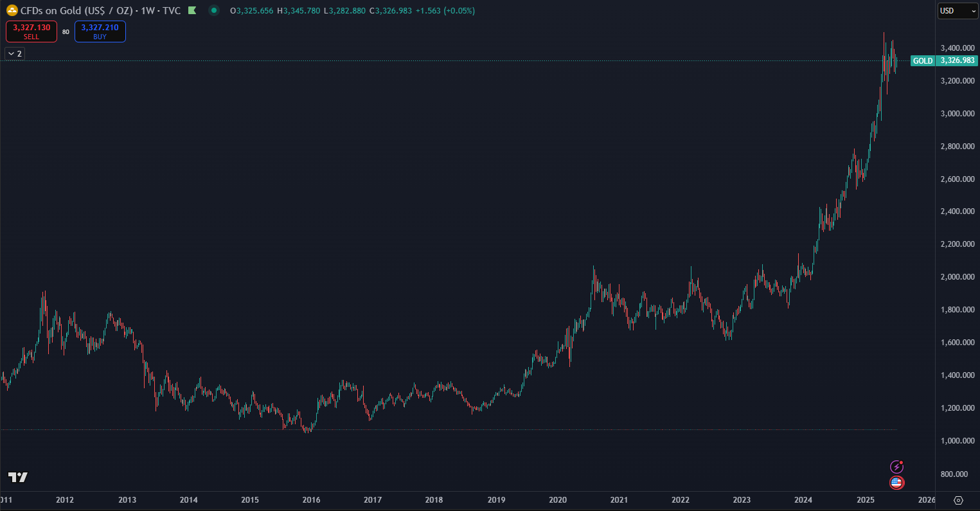Click the current price tag 3,326.983

click(957, 61)
